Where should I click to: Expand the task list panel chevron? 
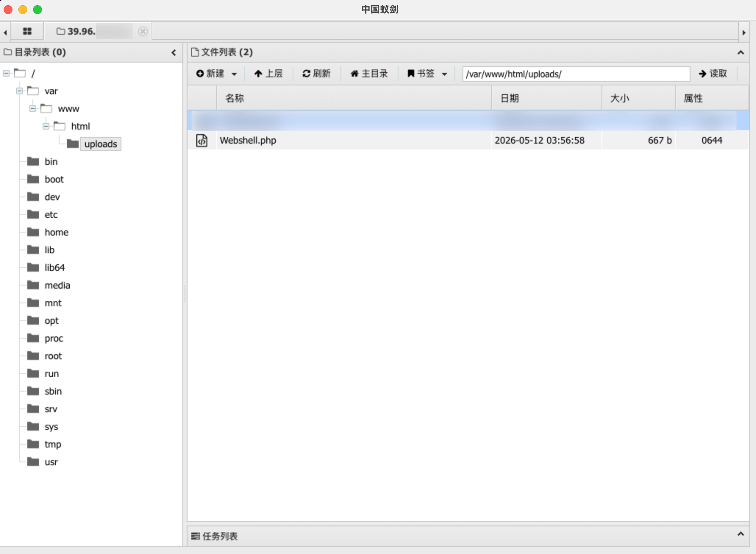click(740, 534)
